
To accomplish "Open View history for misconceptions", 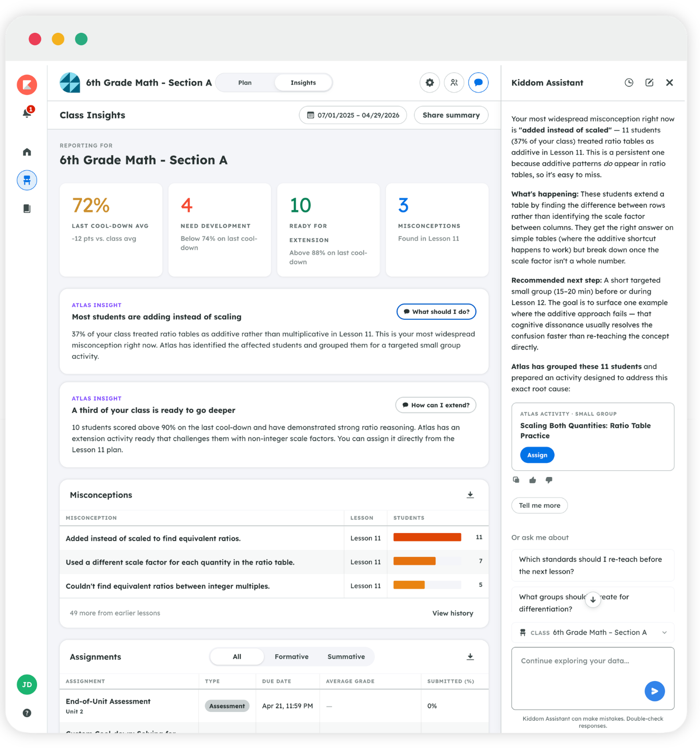I will [453, 613].
